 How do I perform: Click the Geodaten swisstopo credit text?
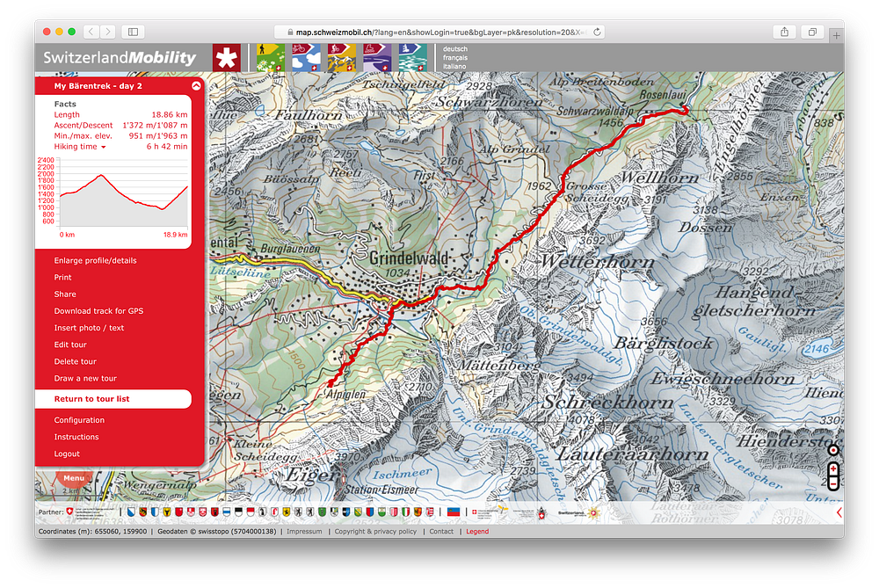217,532
